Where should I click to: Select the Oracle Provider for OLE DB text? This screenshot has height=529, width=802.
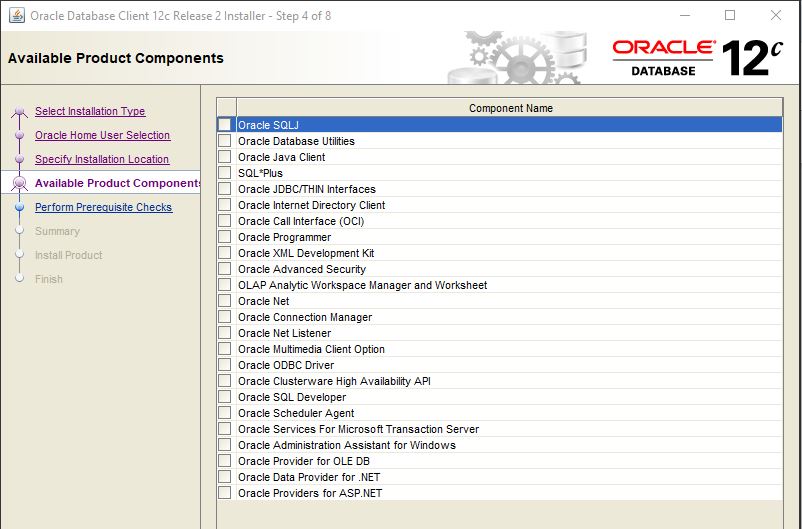[x=304, y=460]
